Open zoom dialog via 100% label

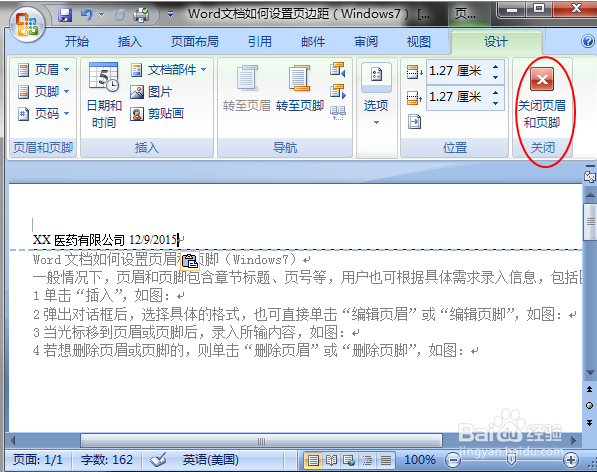tap(420, 460)
